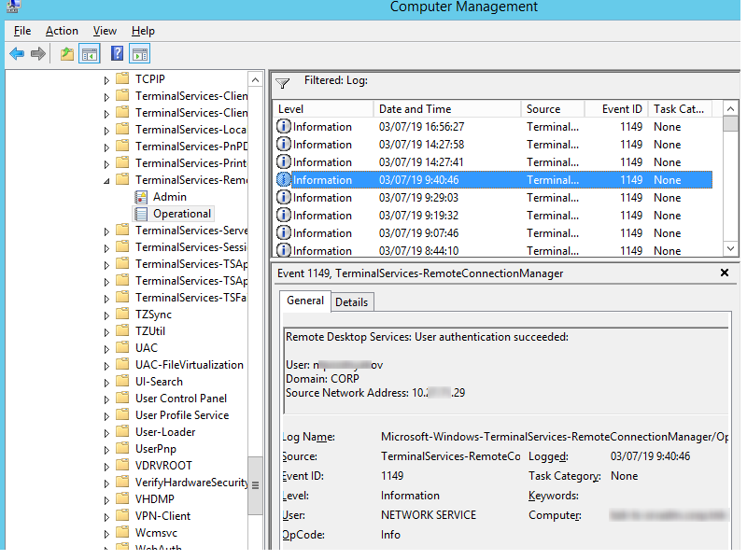Click the VPN-Client folder icon

(123, 516)
